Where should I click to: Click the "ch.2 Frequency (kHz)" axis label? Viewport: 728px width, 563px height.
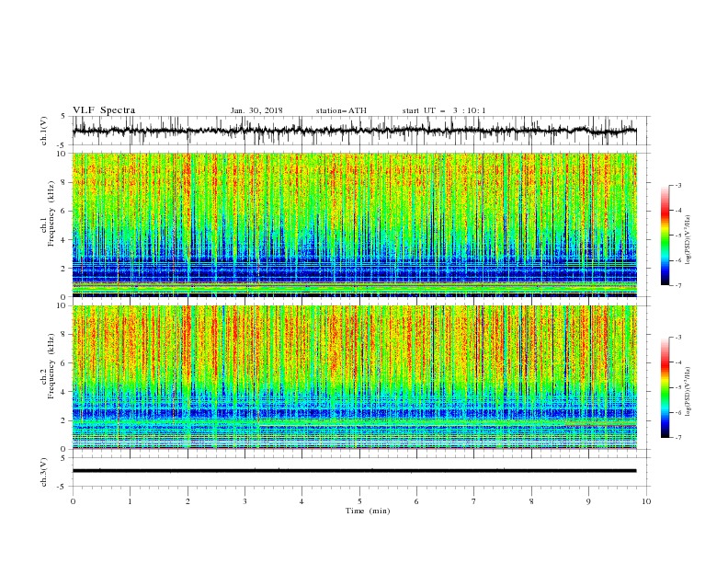48,365
